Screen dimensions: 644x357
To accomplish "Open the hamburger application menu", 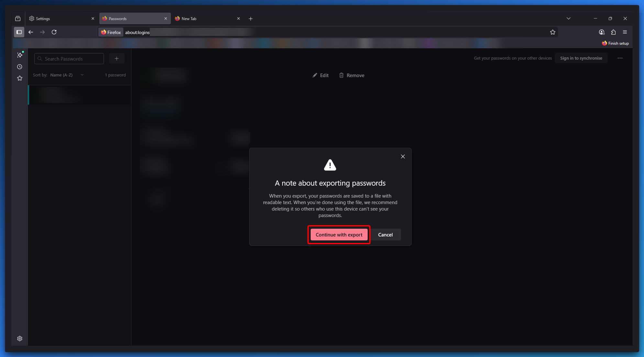I will pos(625,32).
